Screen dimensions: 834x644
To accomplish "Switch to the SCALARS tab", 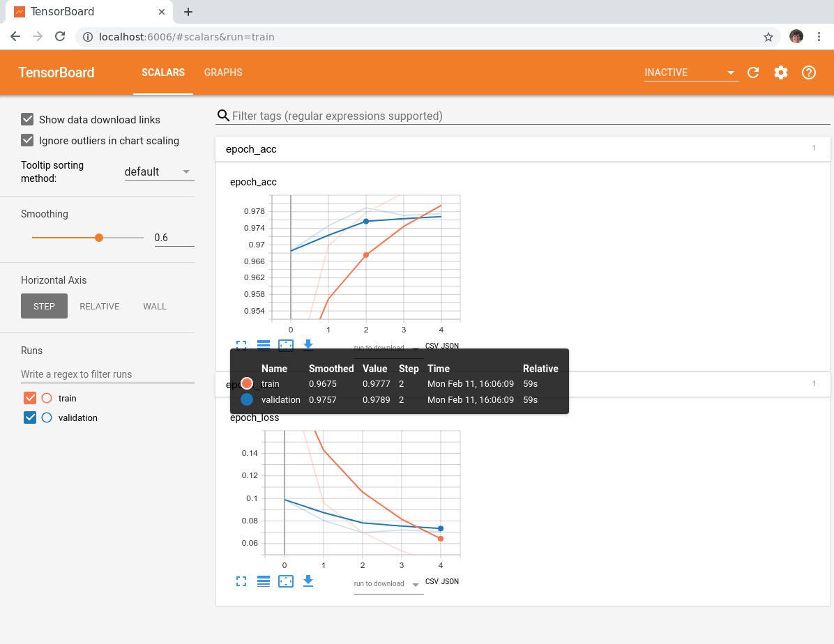I will pyautogui.click(x=163, y=72).
